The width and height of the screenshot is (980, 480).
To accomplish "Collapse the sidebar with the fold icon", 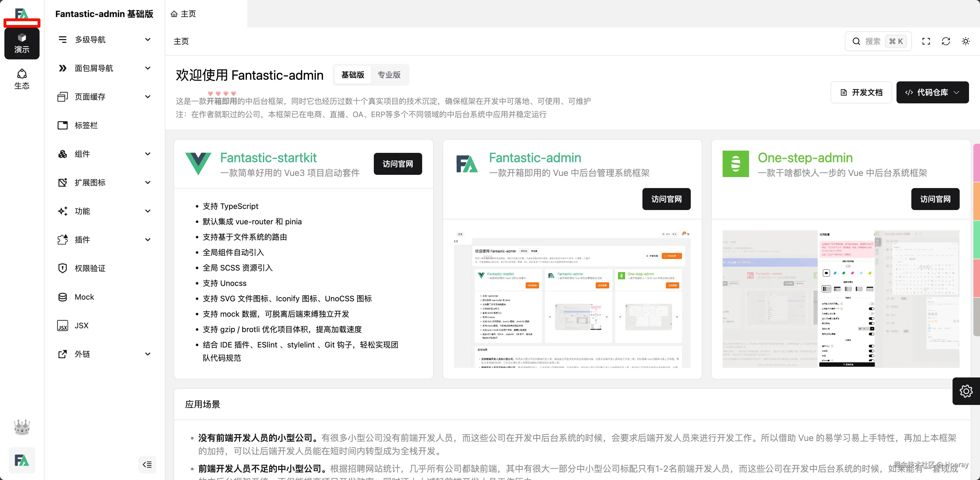I will tap(147, 464).
